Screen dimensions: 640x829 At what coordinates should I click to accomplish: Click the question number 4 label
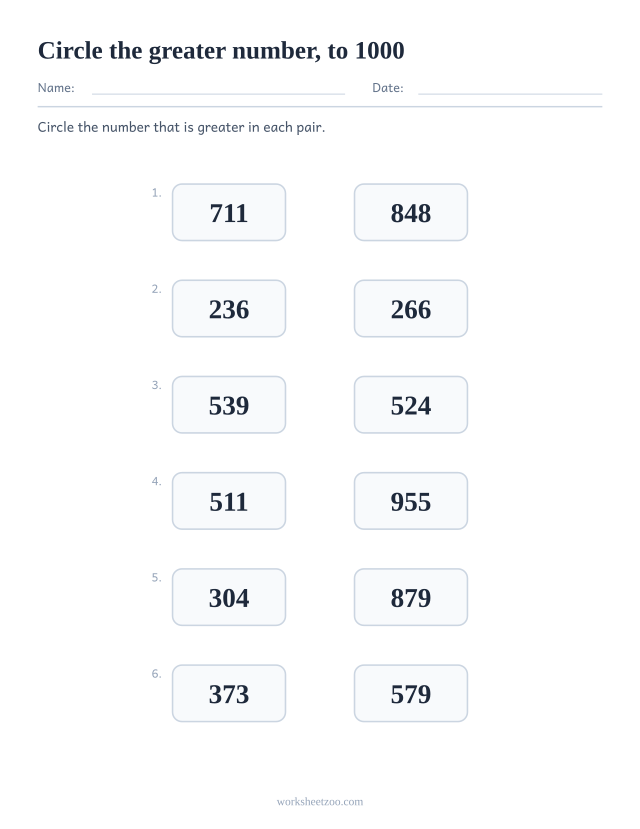coord(156,482)
